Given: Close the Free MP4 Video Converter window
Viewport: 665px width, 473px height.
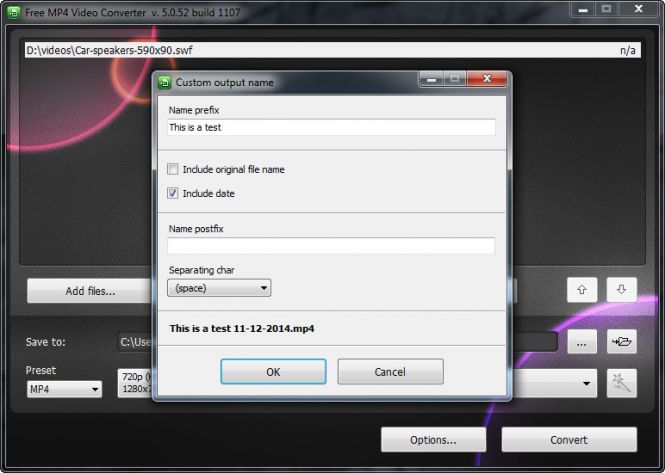Looking at the screenshot, I should tap(639, 8).
